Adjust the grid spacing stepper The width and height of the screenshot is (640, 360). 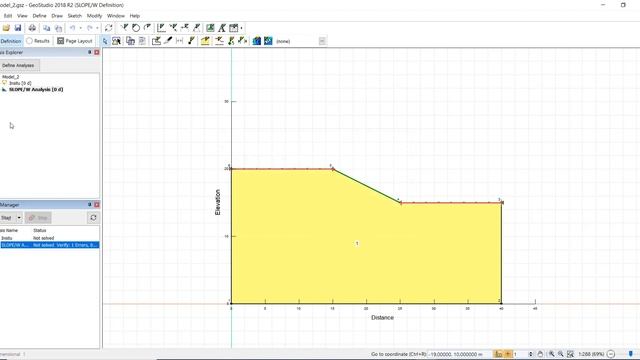pyautogui.click(x=531, y=354)
